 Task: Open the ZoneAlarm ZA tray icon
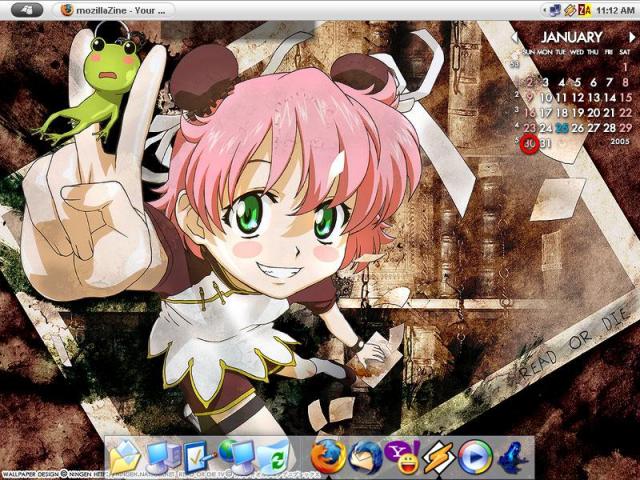[x=584, y=10]
